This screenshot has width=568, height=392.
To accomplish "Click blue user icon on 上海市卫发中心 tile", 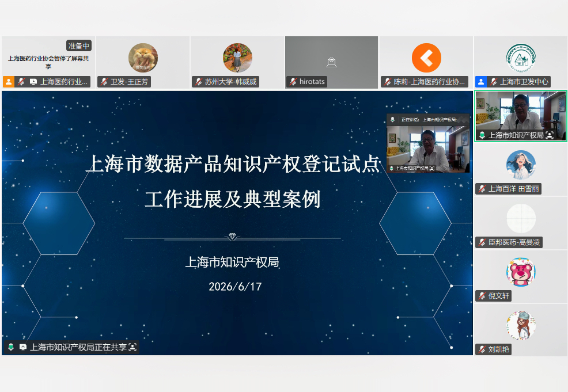I will (x=480, y=82).
